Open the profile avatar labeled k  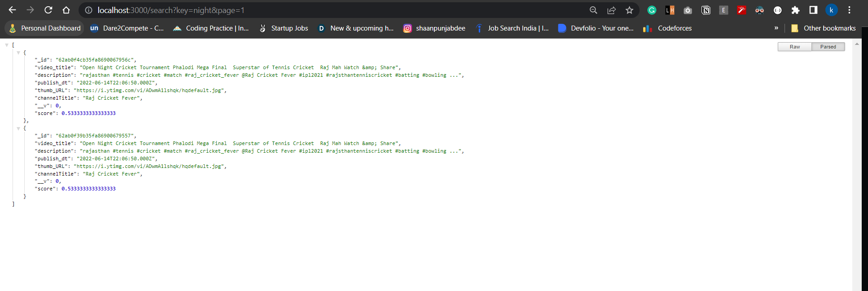coord(831,10)
